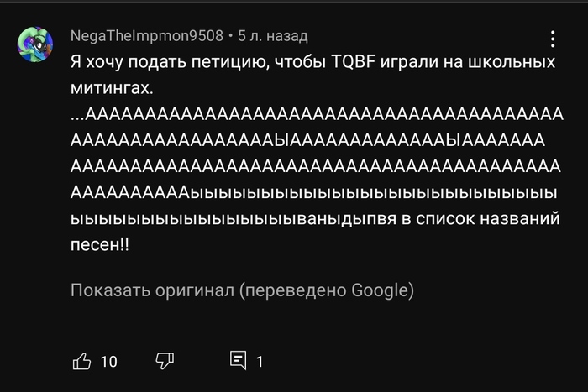Like the comment with the thumbs-up icon

81,361
